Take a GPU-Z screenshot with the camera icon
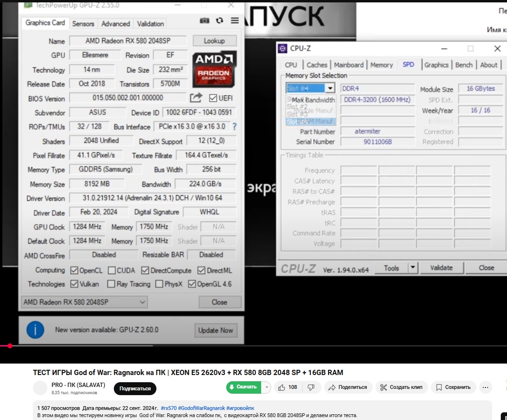507x420 pixels. click(x=204, y=21)
